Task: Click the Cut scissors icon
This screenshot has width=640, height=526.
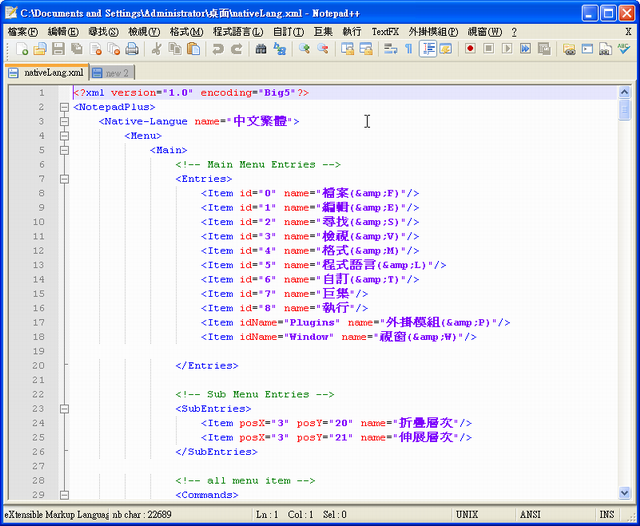Action: [156, 49]
